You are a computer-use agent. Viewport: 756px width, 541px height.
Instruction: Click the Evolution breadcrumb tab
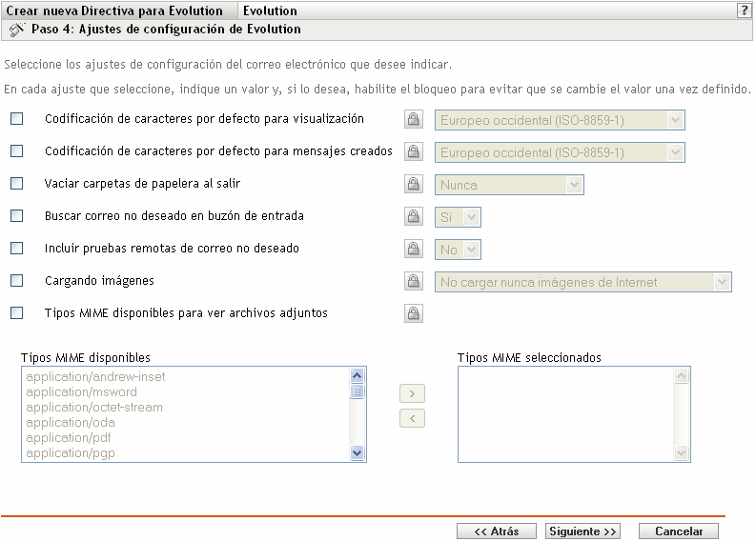point(270,10)
